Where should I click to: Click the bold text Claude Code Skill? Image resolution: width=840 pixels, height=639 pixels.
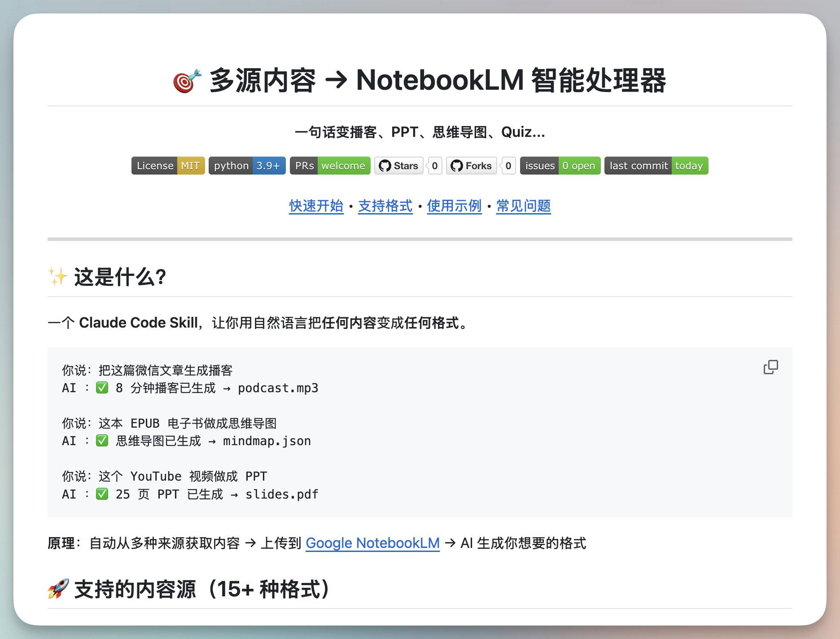click(x=138, y=323)
